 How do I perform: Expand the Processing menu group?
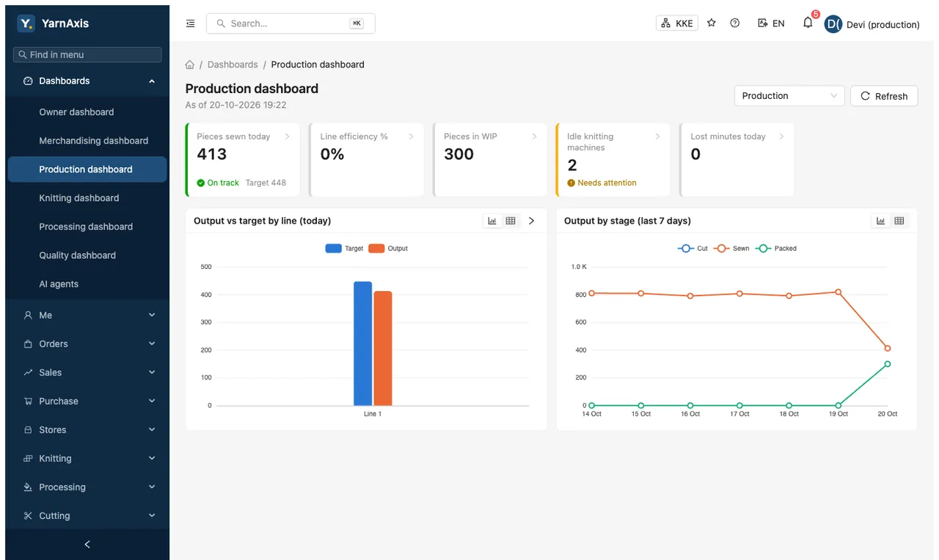87,487
